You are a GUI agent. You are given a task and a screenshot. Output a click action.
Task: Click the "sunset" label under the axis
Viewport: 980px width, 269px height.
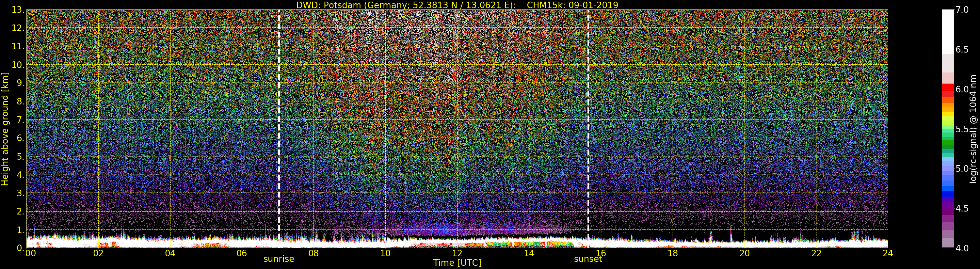coord(588,259)
